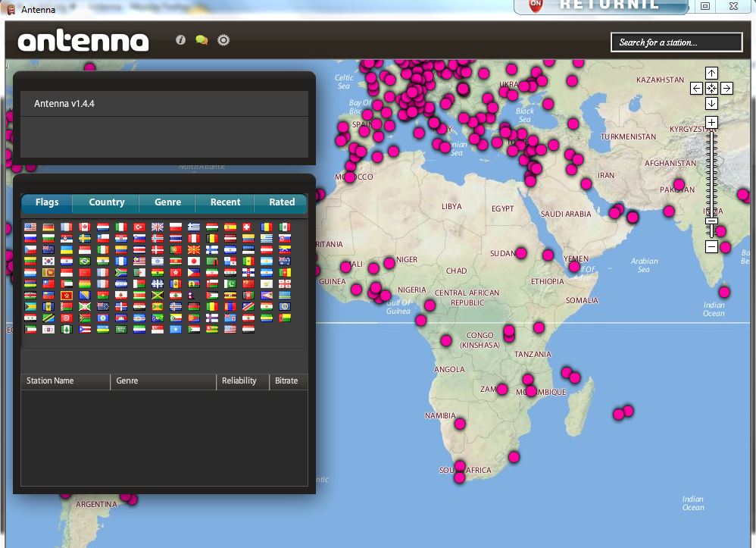This screenshot has width=756, height=548.
Task: Select the Ukraine flag
Action: coord(67,250)
